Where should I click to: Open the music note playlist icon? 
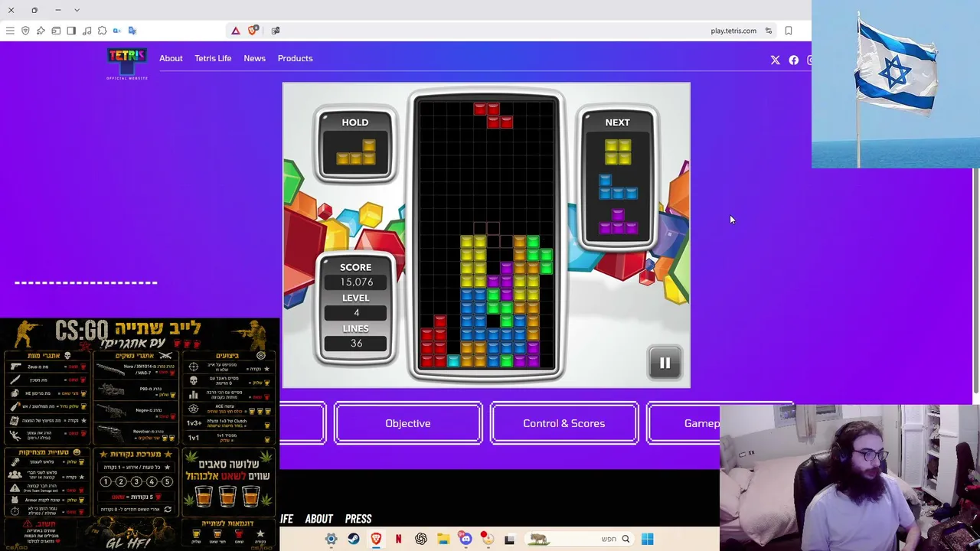(87, 31)
